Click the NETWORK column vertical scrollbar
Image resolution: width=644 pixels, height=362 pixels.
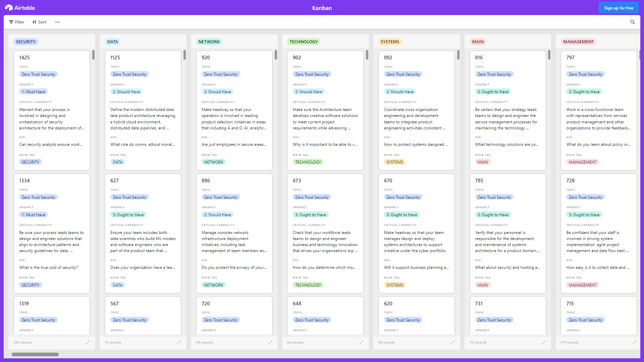[276, 55]
